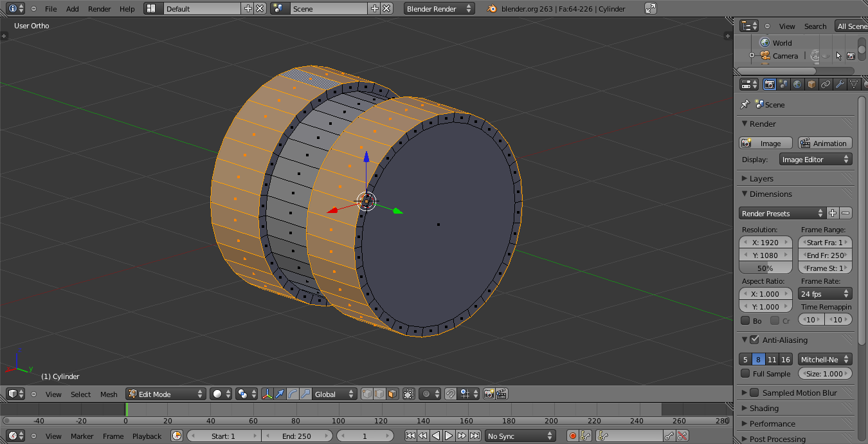
Task: Click the insert keyframes key icon
Action: [x=669, y=436]
